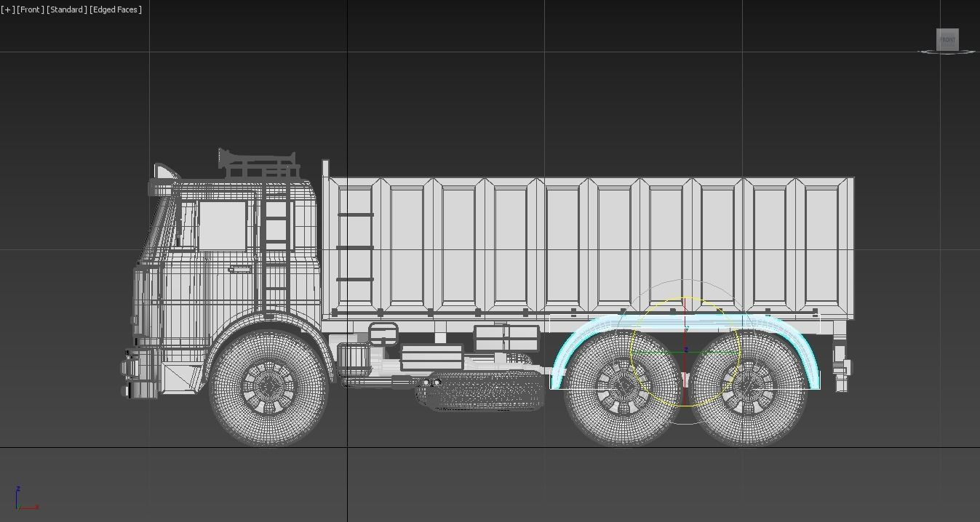Image resolution: width=980 pixels, height=522 pixels.
Task: Open the [+] viewport general menu
Action: pos(8,9)
